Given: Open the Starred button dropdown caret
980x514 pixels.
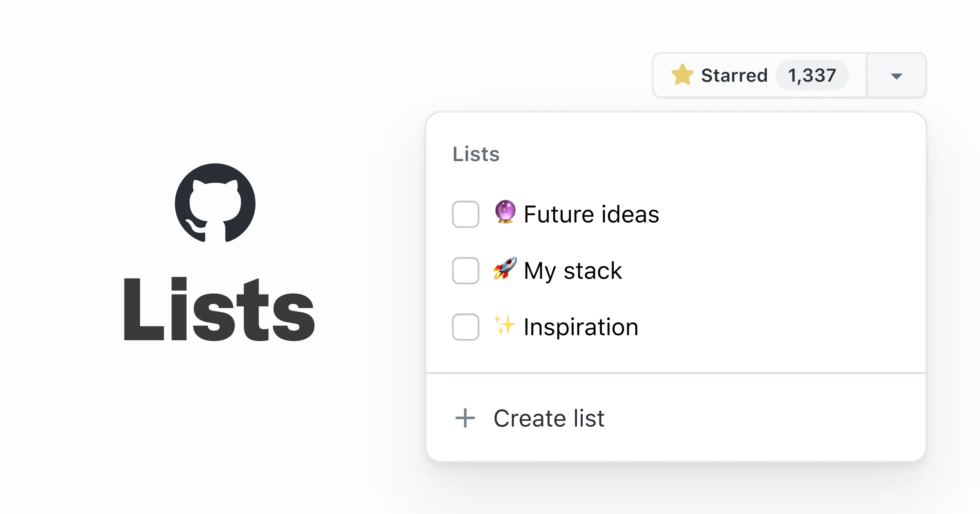Looking at the screenshot, I should [896, 76].
